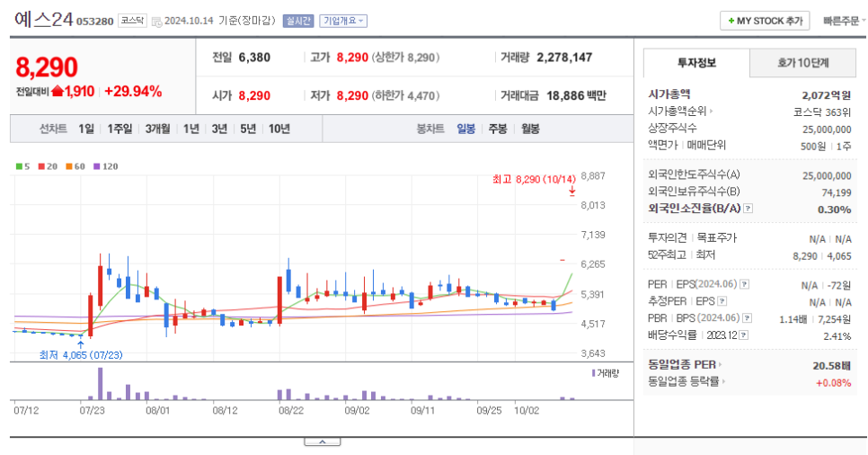This screenshot has height=455, width=868.
Task: Expand 시가총액순위 ranking arrow
Action: tap(712, 111)
